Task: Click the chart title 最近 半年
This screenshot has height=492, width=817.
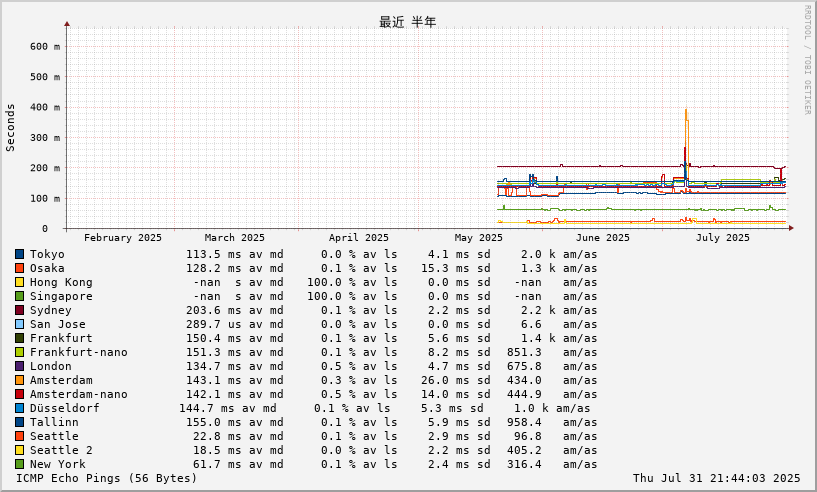Action: pyautogui.click(x=407, y=22)
